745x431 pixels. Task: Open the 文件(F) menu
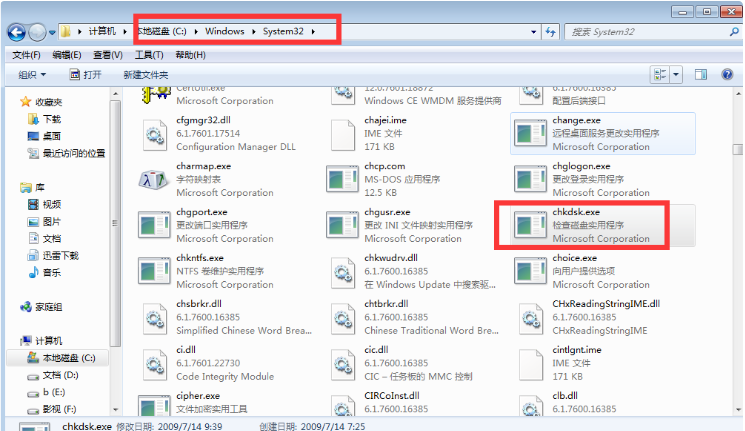click(26, 55)
